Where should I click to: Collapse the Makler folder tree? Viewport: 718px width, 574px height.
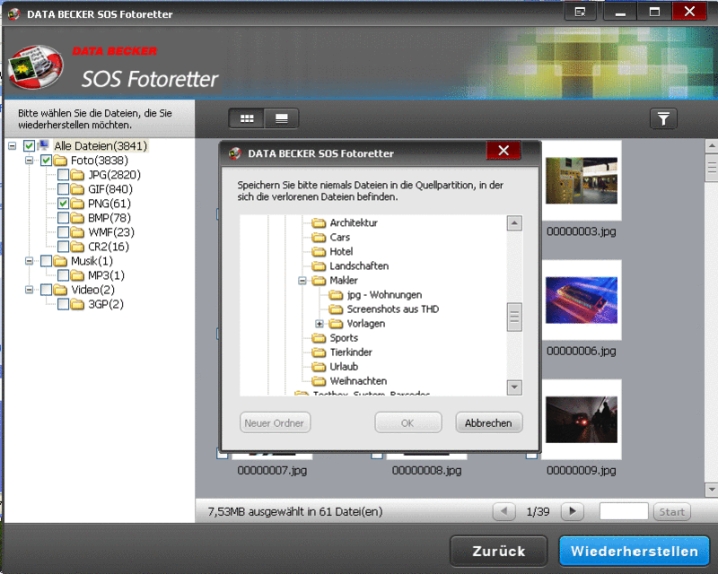pos(302,281)
